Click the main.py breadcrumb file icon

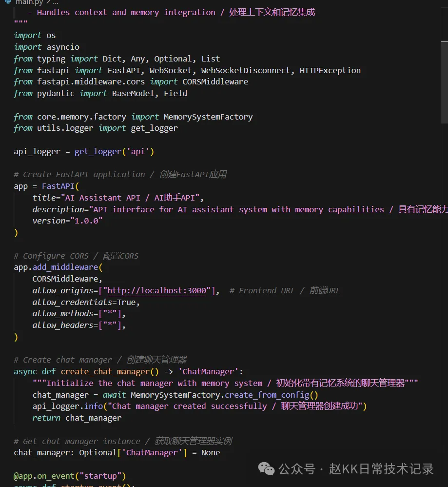point(8,1)
